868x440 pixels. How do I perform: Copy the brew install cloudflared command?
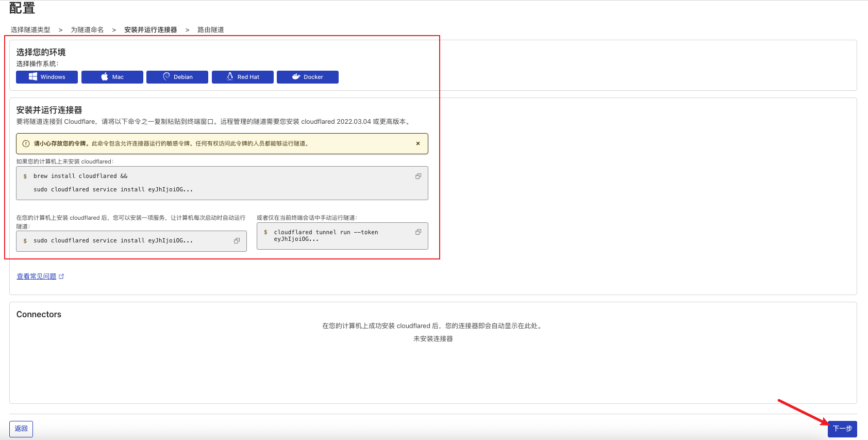pyautogui.click(x=418, y=176)
